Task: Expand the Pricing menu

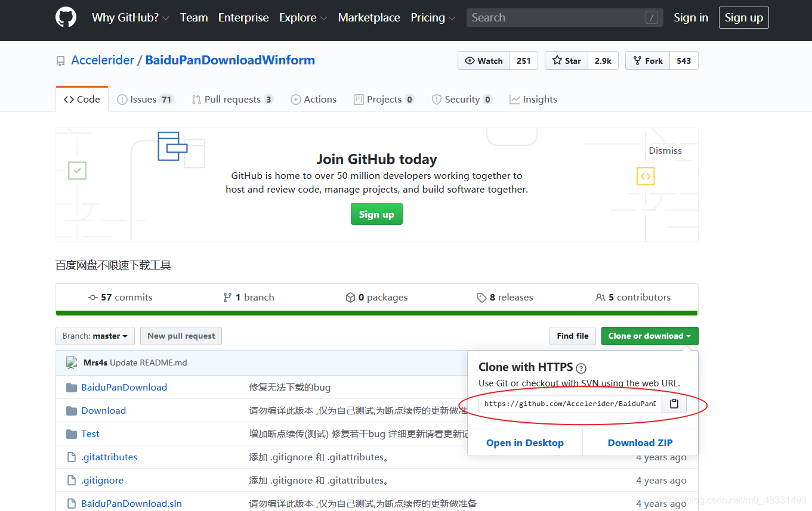Action: [x=433, y=18]
